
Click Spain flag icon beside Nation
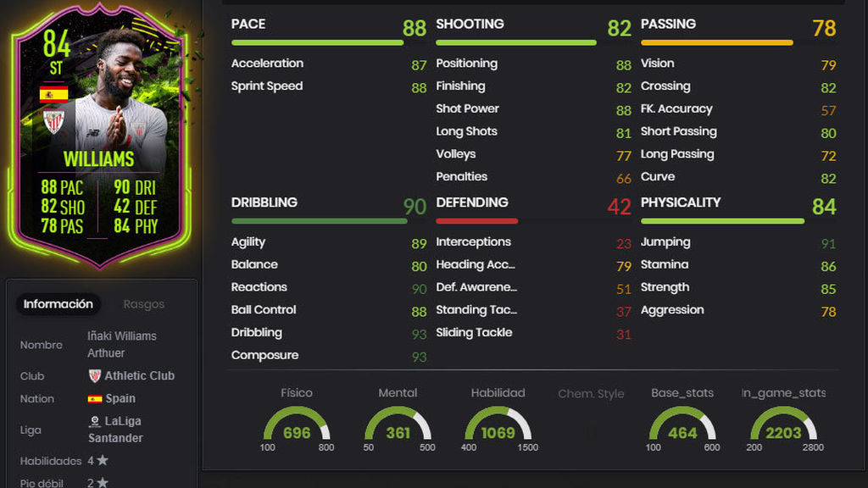(95, 399)
